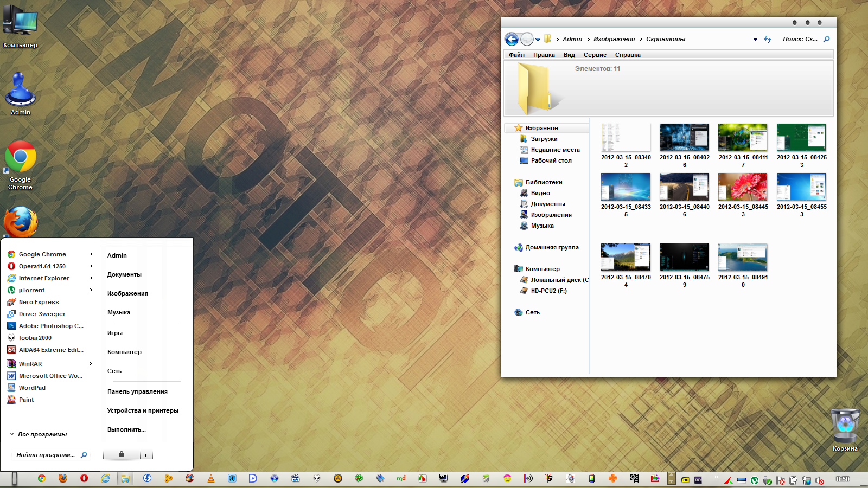Click the Opera icon in the taskbar
868x488 pixels.
[84, 478]
